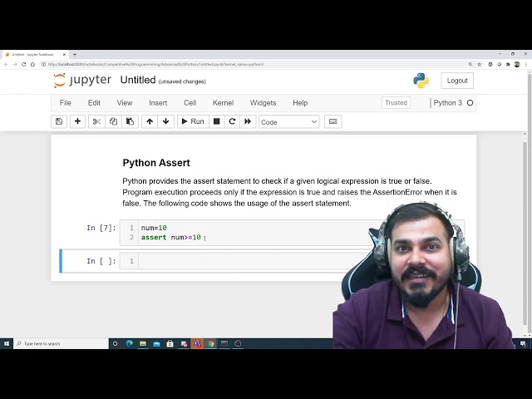Save notebook with the floppy disk icon
This screenshot has width=532, height=399.
(59, 121)
